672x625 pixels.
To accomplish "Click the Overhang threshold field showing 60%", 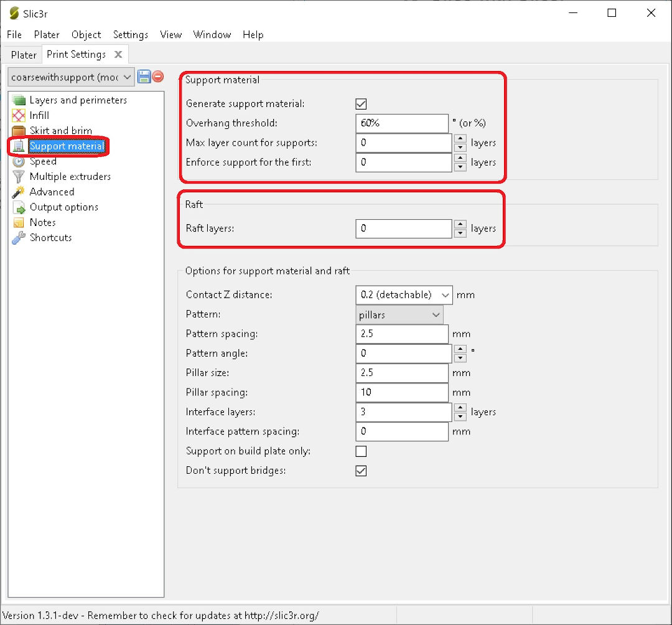I will pyautogui.click(x=402, y=123).
